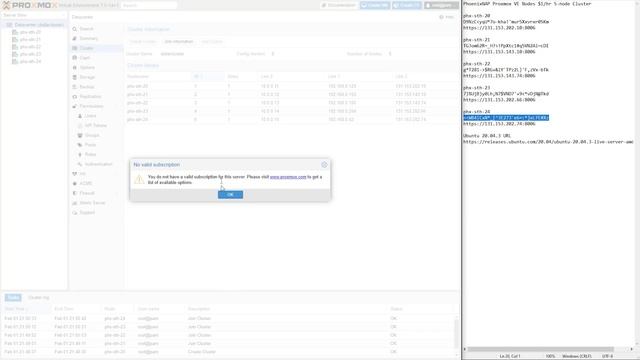Click OK in the No valid subscription dialog
640x360 pixels.
coord(230,195)
